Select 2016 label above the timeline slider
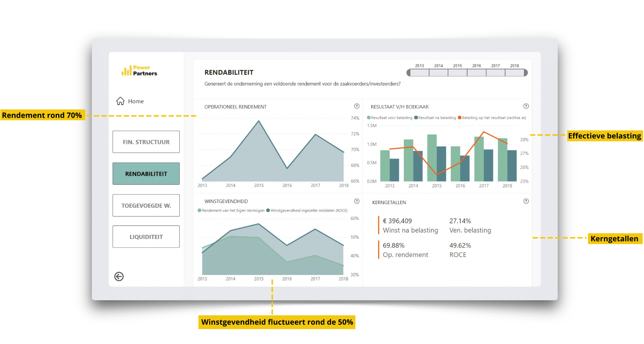The height and width of the screenshot is (344, 644). 477,66
